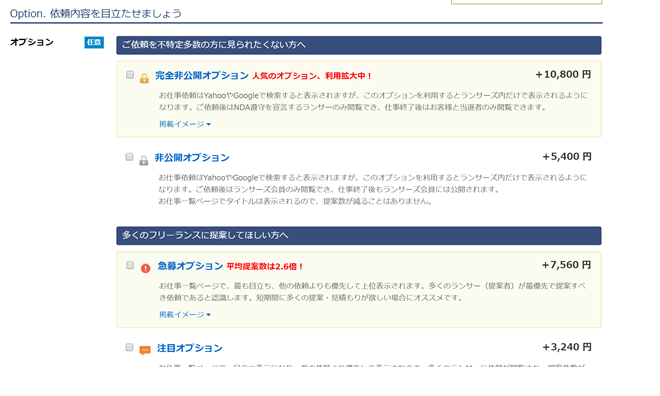Click the 多くのフリーランスに提案してほしい方へ header bar

pos(359,236)
